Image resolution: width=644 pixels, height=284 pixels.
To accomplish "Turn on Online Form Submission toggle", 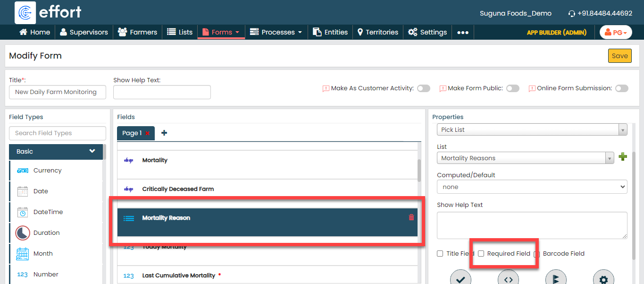I will (x=621, y=88).
